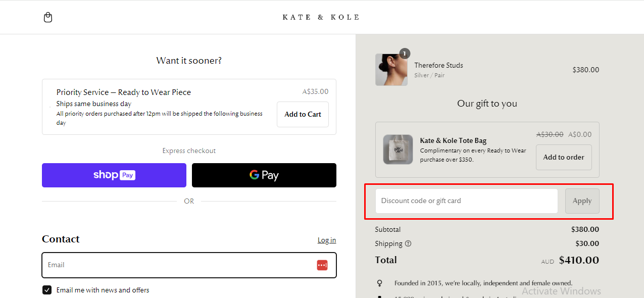Add Priority Service to cart
This screenshot has height=298, width=644.
(303, 114)
